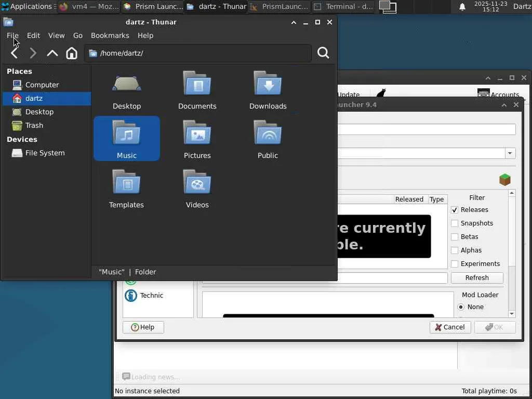Open the Go menu

click(x=78, y=35)
